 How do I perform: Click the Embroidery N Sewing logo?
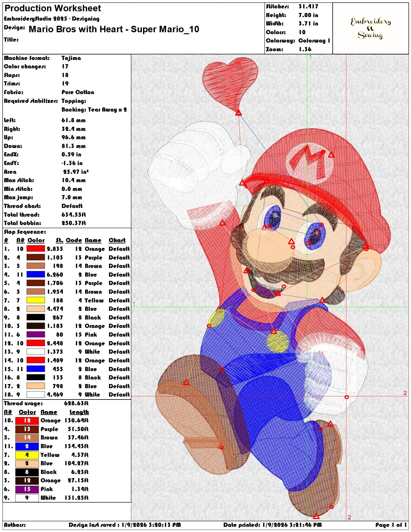pos(370,28)
